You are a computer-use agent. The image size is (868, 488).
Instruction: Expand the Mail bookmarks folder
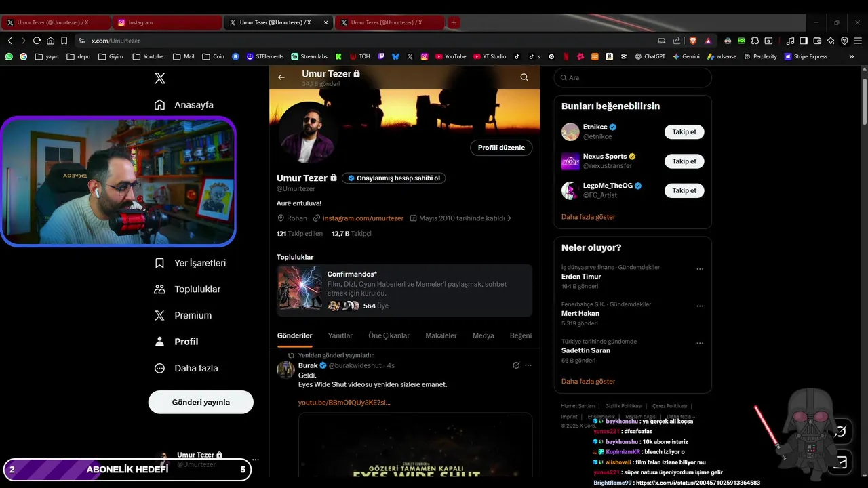point(183,56)
